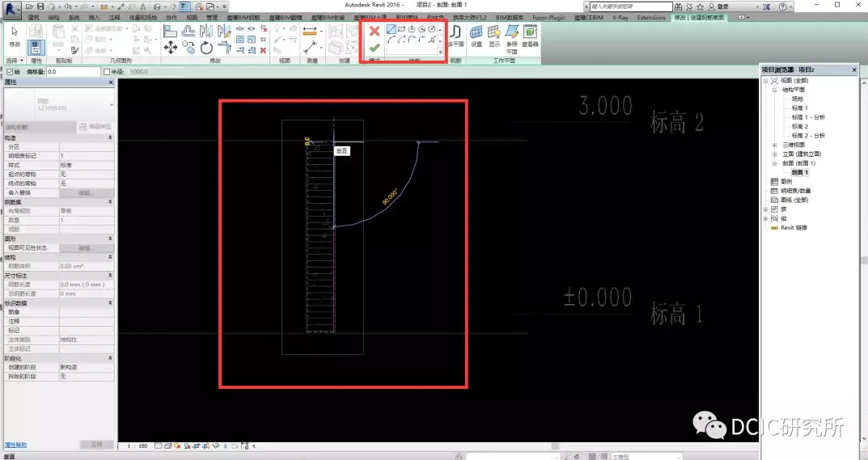Expand the Families tree node
This screenshot has width=868, height=460.
pyautogui.click(x=766, y=209)
